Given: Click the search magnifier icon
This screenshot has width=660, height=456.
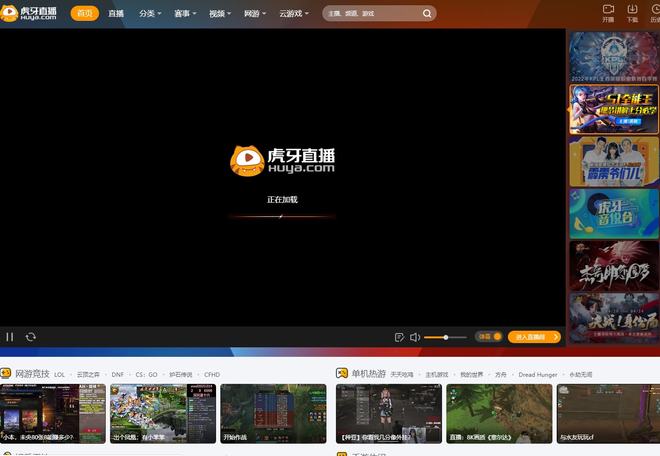Looking at the screenshot, I should (x=427, y=13).
